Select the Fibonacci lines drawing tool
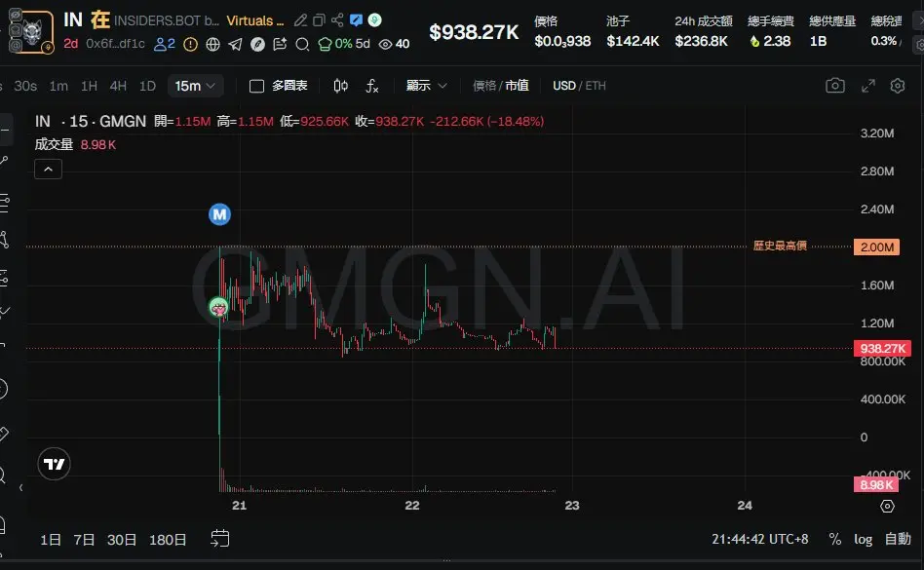924x570 pixels. (x=4, y=204)
